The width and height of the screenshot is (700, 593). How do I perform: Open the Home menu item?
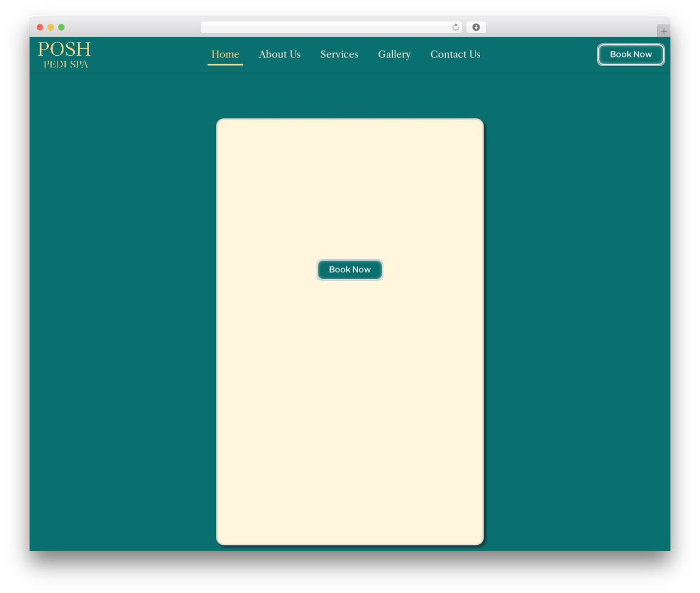(225, 54)
